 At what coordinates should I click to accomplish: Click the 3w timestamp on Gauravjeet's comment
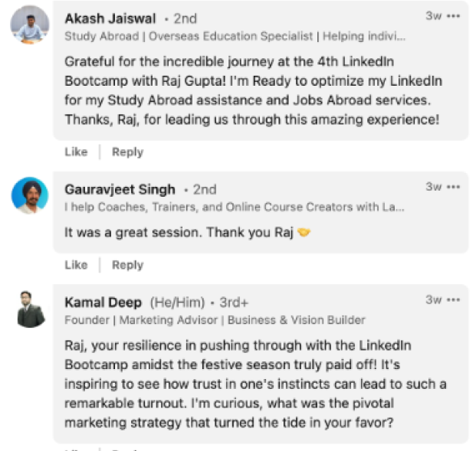pyautogui.click(x=433, y=188)
